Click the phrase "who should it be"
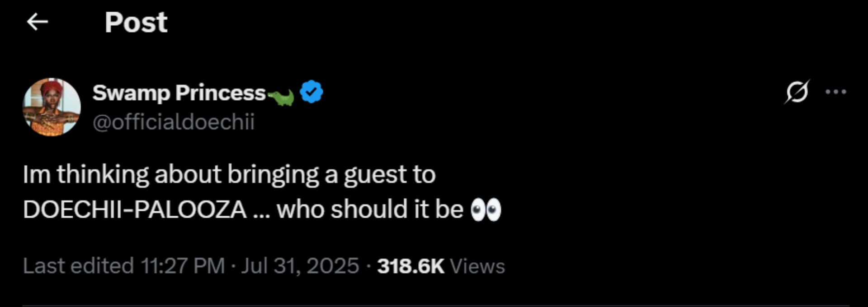Screen dimensions: 868x307 pyautogui.click(x=370, y=210)
